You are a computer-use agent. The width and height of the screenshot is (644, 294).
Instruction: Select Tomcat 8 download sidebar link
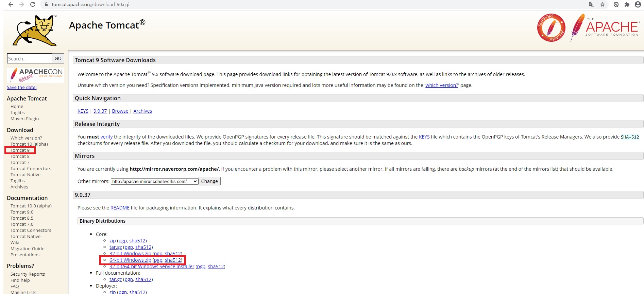20,156
